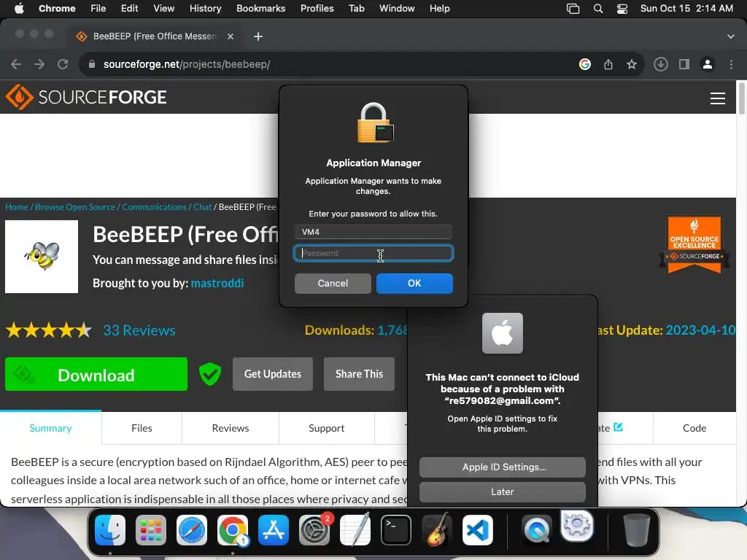Open the View menu
The width and height of the screenshot is (747, 560).
164,8
